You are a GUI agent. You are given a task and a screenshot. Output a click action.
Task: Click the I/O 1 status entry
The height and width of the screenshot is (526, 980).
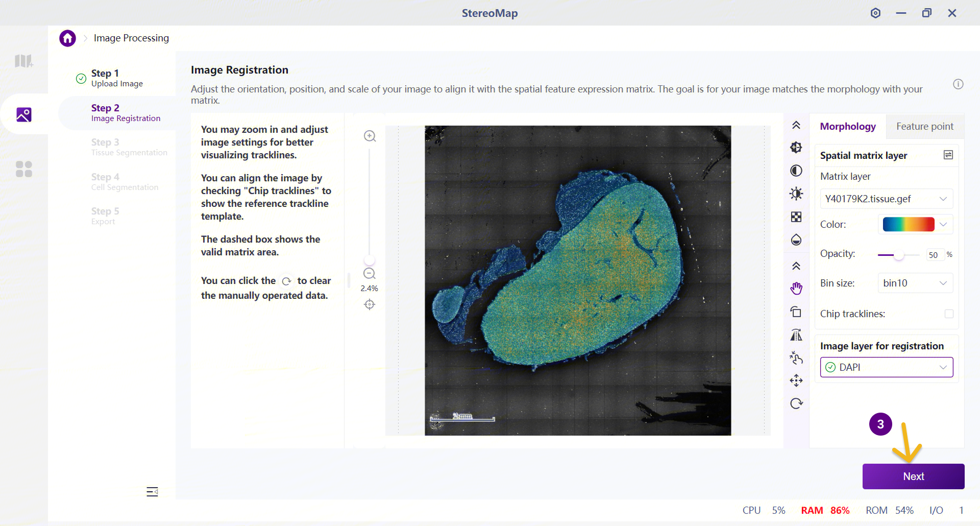946,510
